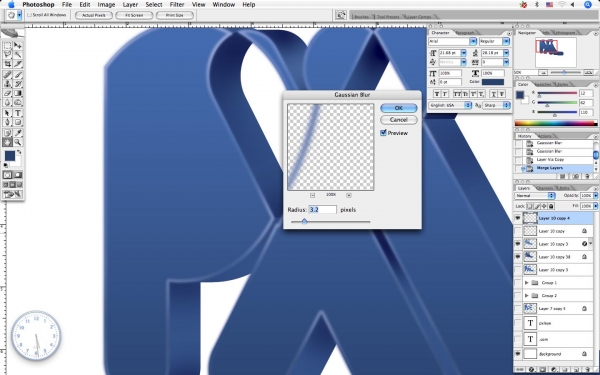This screenshot has height=375, width=600.
Task: Show the .com text layer
Action: pos(518,339)
